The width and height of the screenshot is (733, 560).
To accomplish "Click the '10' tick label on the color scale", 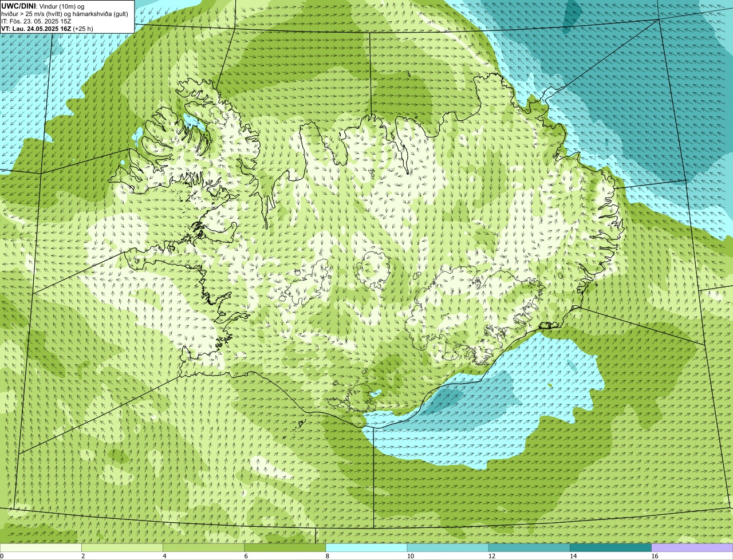I will point(411,556).
